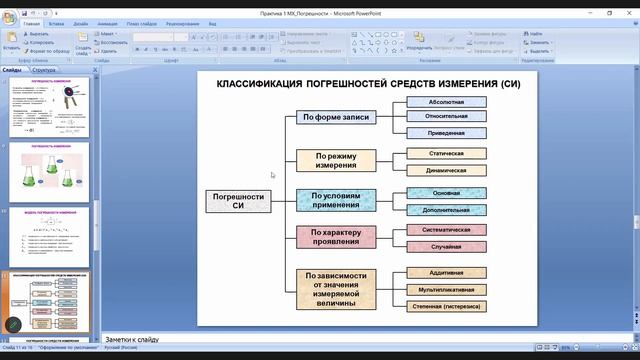Toggle center text alignment in paragraph group
Screen dimensions: 640x360
pos(234,49)
